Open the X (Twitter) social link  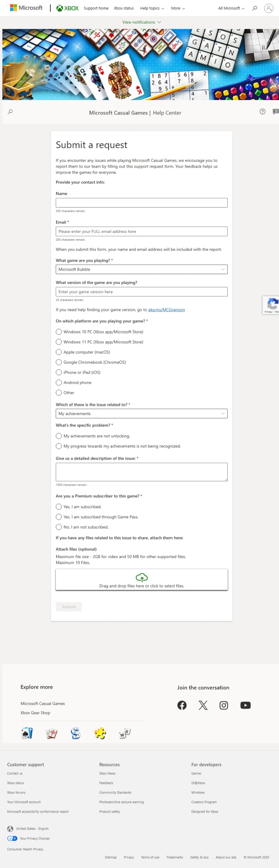point(203,705)
